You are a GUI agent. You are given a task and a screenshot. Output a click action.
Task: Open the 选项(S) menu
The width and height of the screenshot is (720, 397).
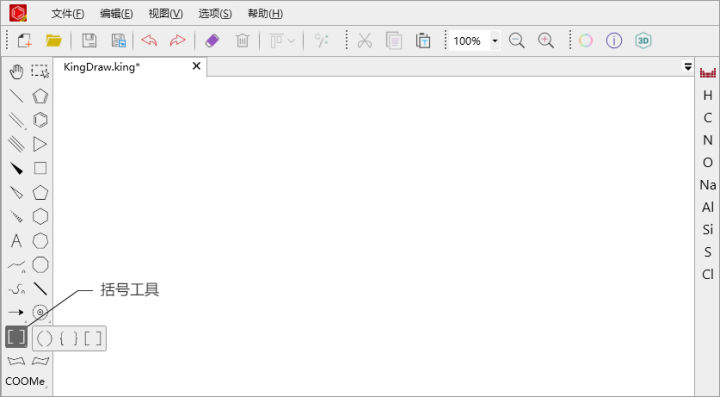215,14
